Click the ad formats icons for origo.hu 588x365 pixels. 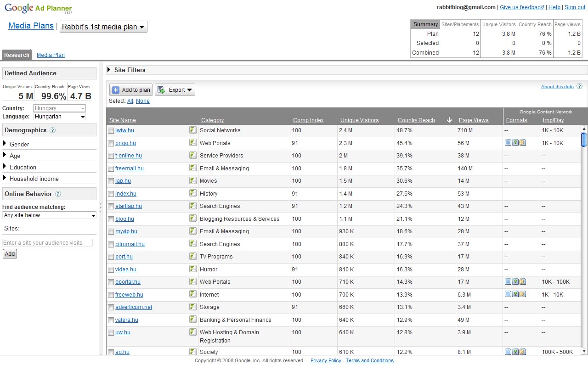[515, 143]
